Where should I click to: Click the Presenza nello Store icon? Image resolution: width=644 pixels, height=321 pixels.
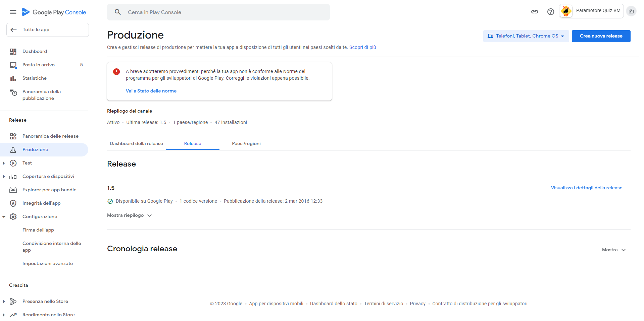click(x=13, y=302)
